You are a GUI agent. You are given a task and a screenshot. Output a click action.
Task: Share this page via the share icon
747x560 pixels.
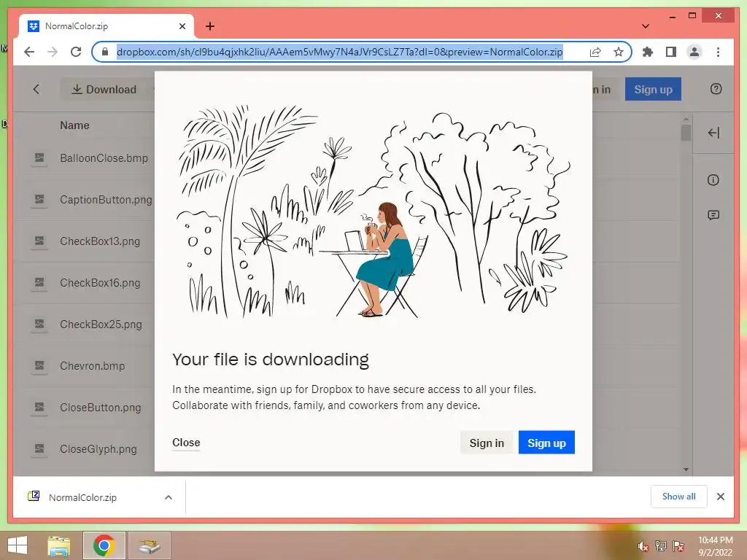(595, 52)
